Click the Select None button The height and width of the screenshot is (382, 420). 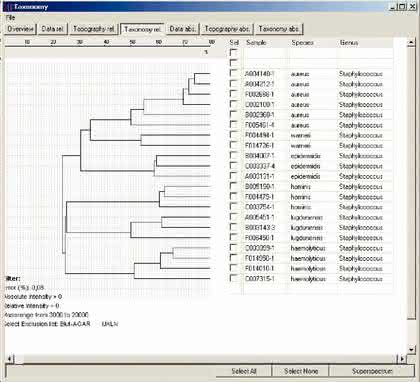coord(301,371)
